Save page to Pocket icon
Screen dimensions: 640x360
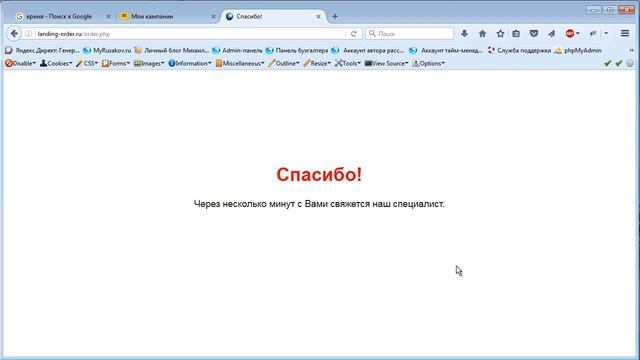[x=533, y=33]
